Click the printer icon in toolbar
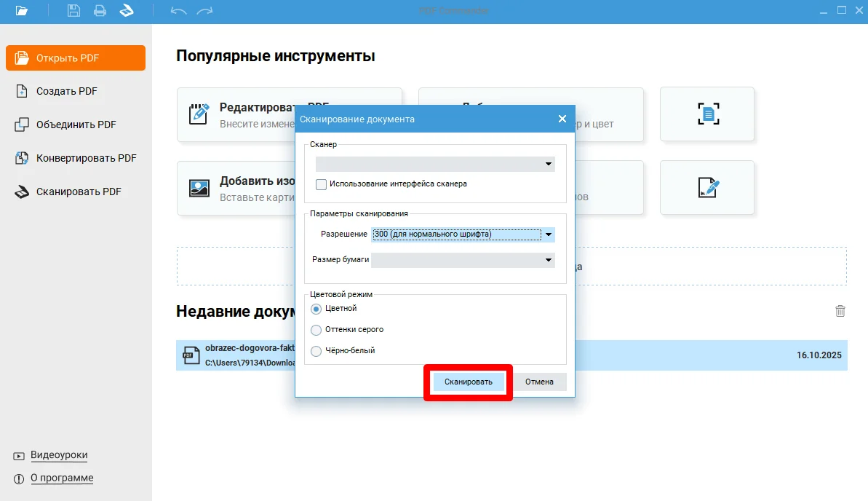868x501 pixels. point(100,10)
